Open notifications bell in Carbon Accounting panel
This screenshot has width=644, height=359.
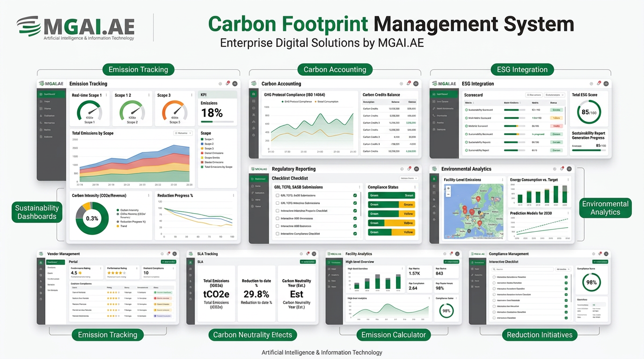(x=409, y=83)
